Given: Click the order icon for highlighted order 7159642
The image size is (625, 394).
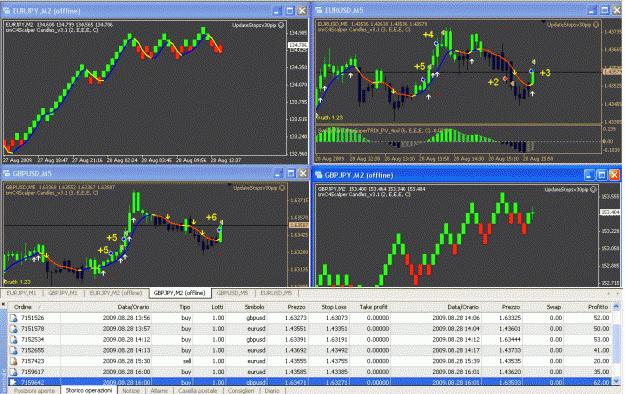Looking at the screenshot, I should pos(14,382).
